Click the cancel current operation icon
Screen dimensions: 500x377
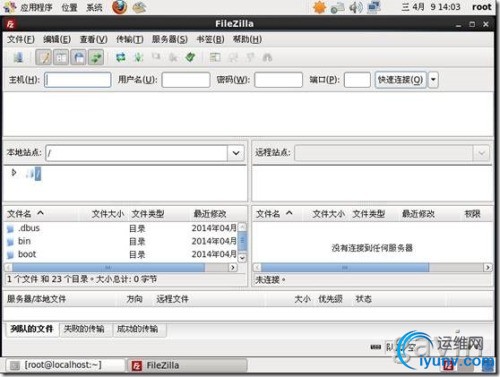pos(156,57)
